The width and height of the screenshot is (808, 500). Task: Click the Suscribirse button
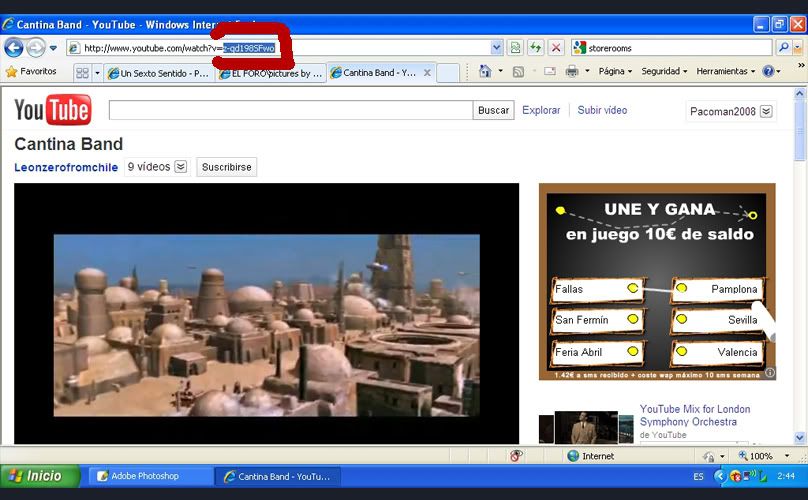click(226, 167)
